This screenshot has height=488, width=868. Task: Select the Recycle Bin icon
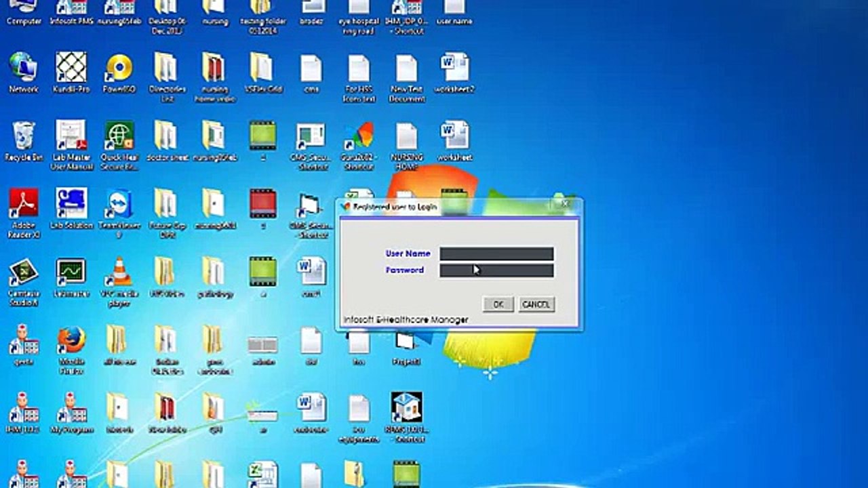pos(24,140)
